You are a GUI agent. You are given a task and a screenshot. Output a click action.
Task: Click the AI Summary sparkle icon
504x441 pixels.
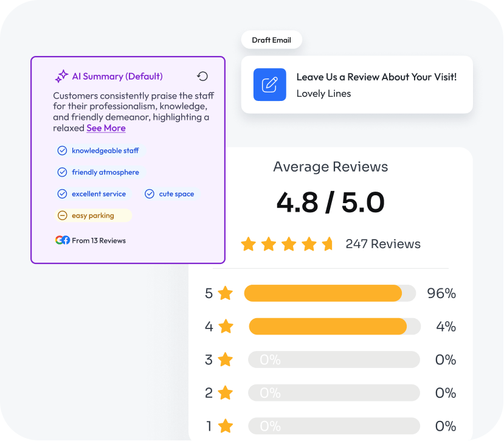[61, 77]
